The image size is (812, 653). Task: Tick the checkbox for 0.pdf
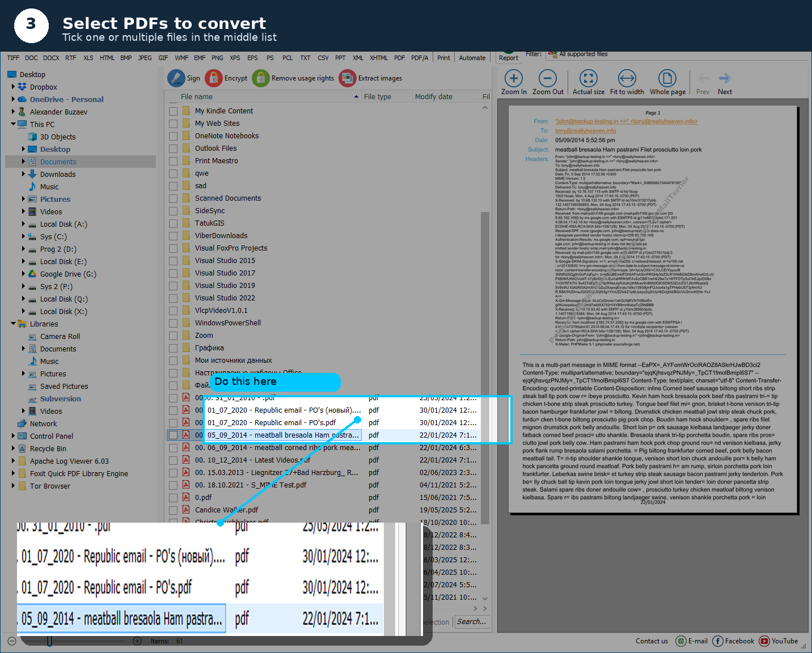174,497
